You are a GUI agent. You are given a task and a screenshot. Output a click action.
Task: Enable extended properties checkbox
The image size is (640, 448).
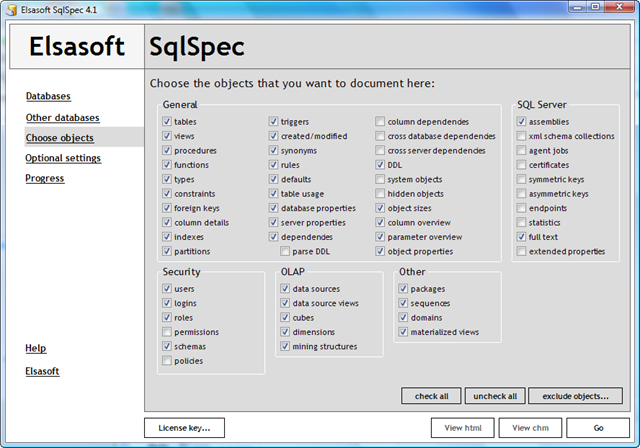point(521,251)
